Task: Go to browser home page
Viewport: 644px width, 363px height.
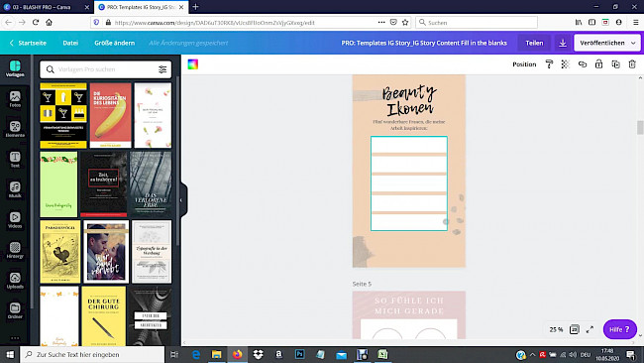Action: pos(49,22)
